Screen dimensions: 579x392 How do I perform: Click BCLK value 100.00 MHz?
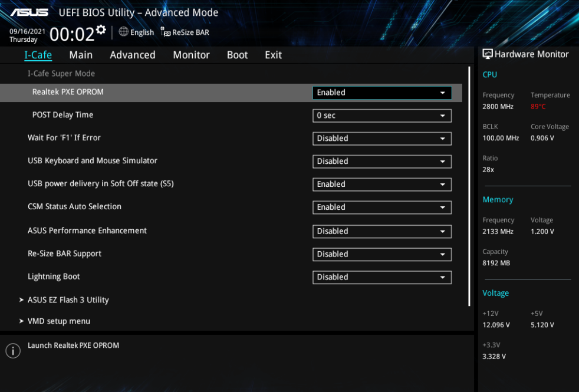point(501,138)
